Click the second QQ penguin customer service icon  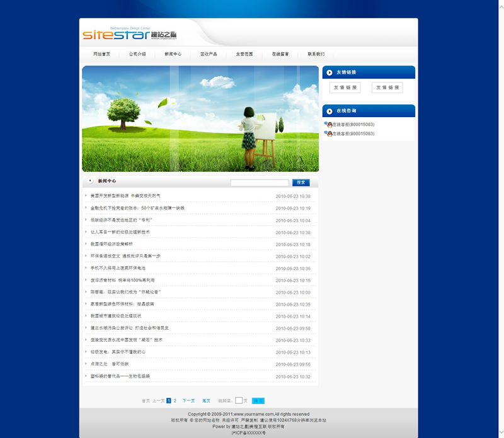328,133
